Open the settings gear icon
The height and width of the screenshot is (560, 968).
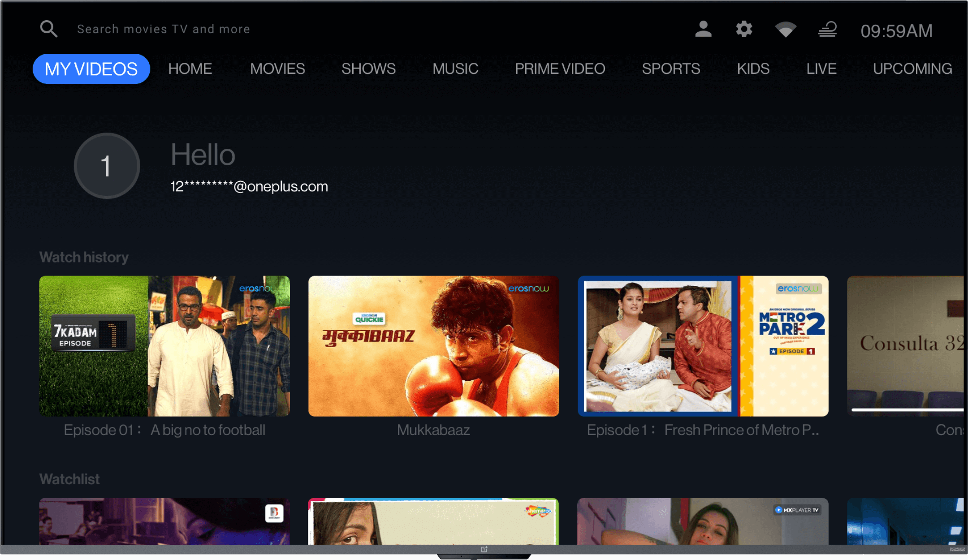point(744,29)
